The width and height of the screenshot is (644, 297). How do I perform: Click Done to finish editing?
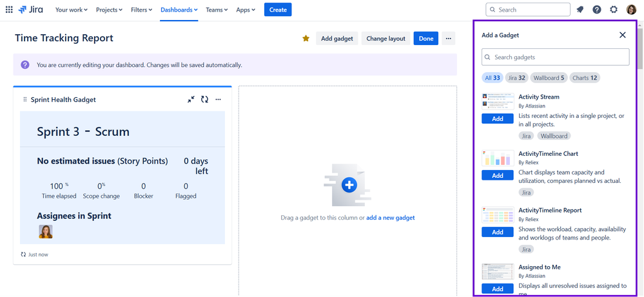point(426,39)
